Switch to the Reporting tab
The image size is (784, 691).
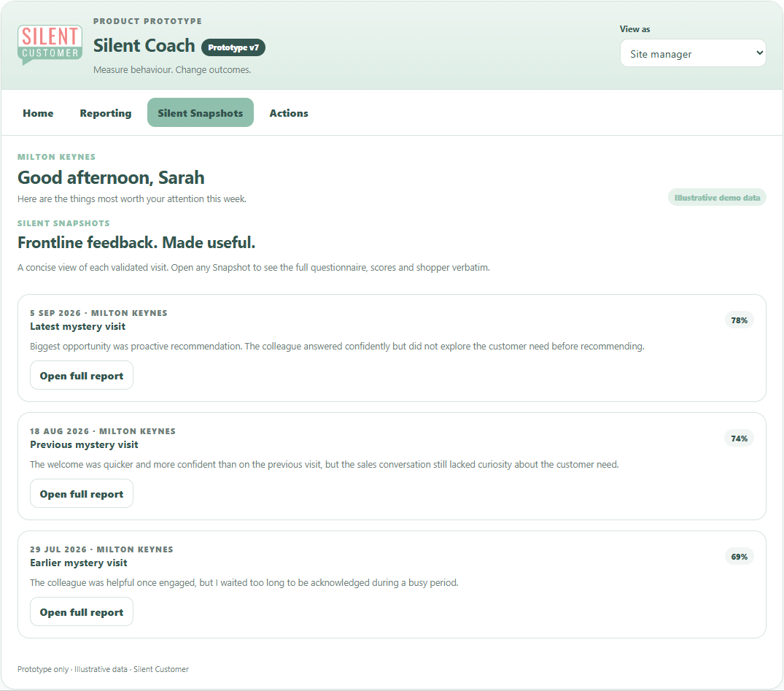pyautogui.click(x=106, y=113)
